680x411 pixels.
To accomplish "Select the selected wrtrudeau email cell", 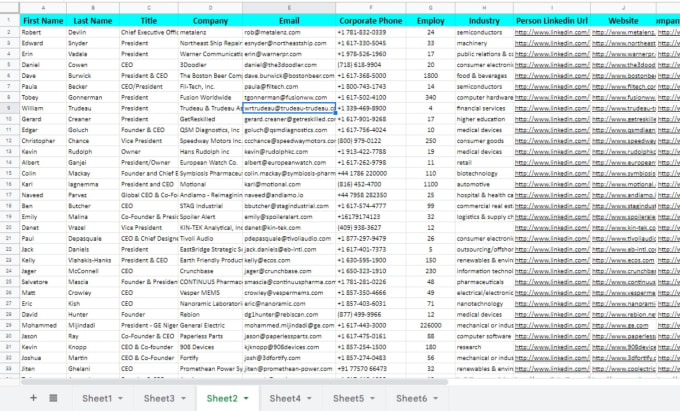I will point(289,108).
